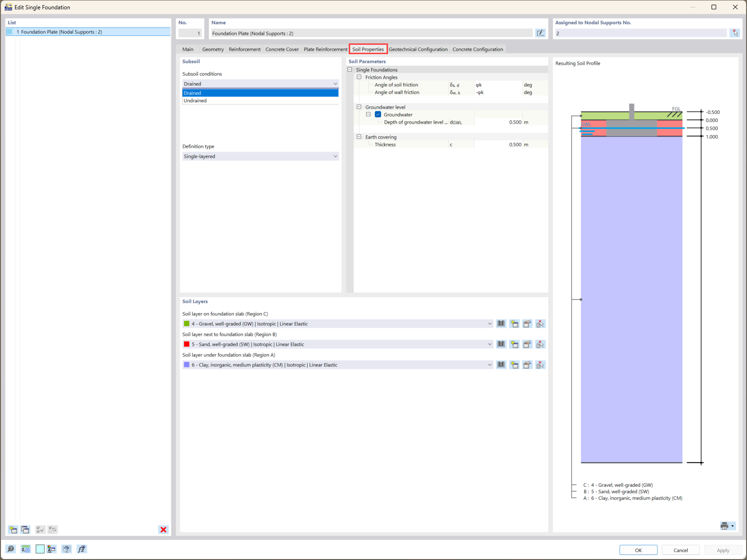Edit the foundation name via pencil icon
747x560 pixels.
coord(540,33)
